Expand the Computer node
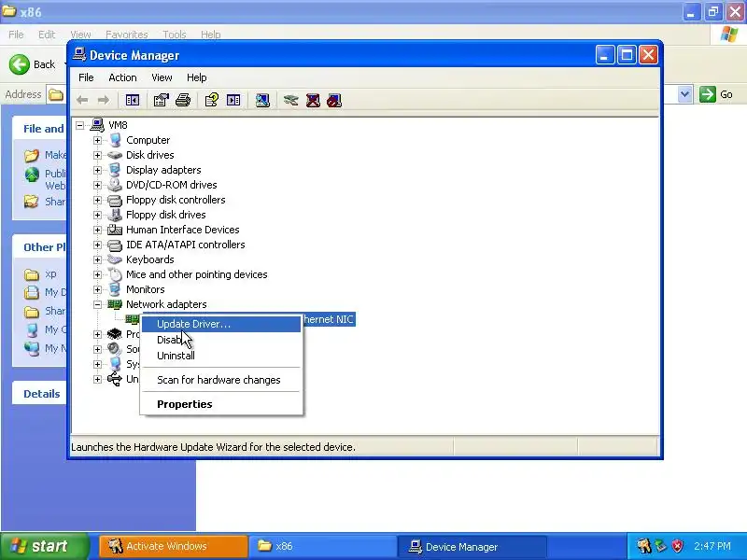747x560 pixels. click(97, 140)
